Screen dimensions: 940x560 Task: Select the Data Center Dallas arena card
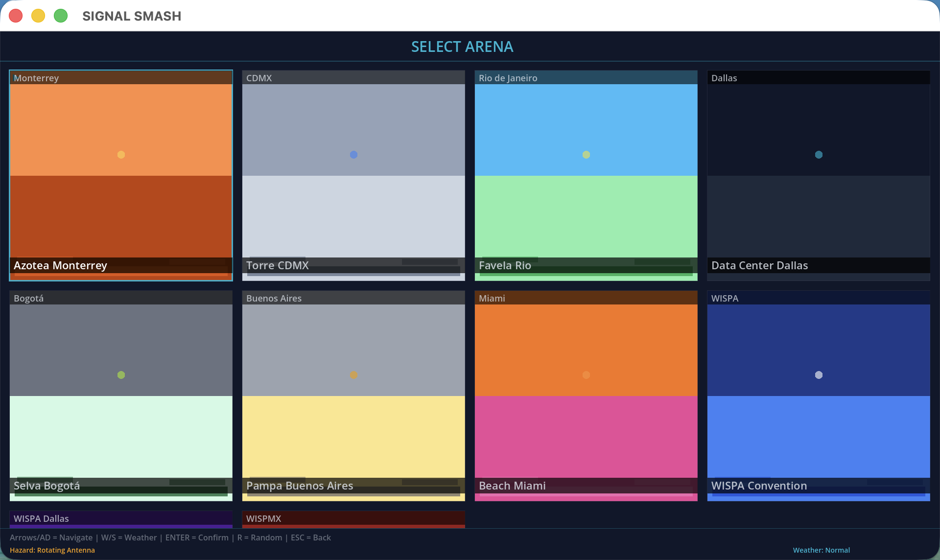tap(819, 175)
